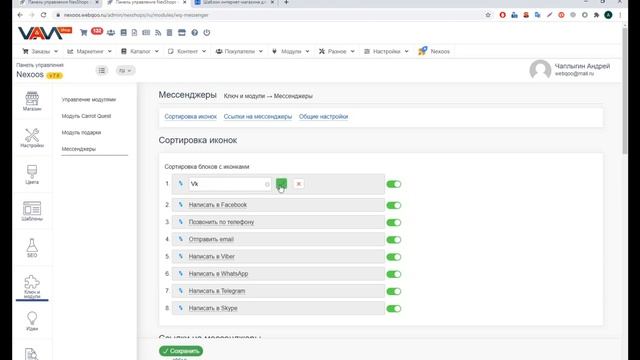Switch to the third browser tab
640x360 pixels.
point(234,2)
